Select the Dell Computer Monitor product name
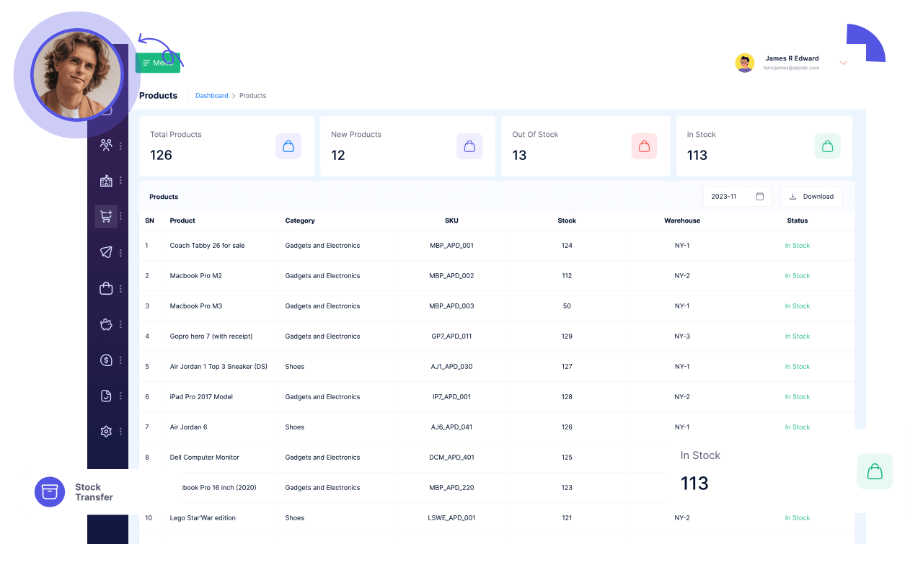This screenshot has height=588, width=923. (x=205, y=458)
